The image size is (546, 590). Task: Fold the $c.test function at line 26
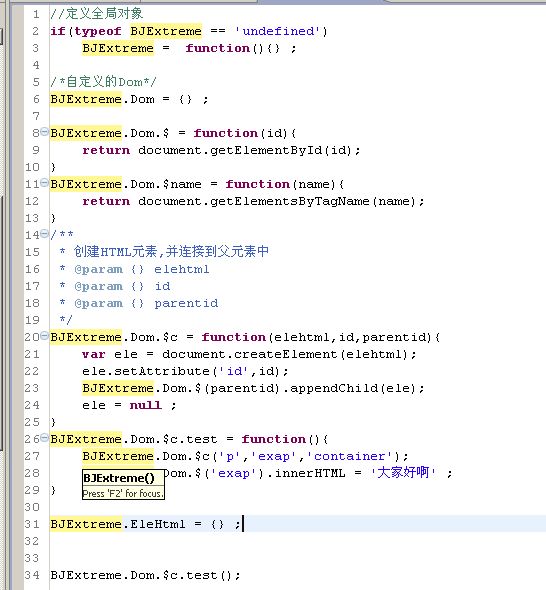(x=44, y=438)
